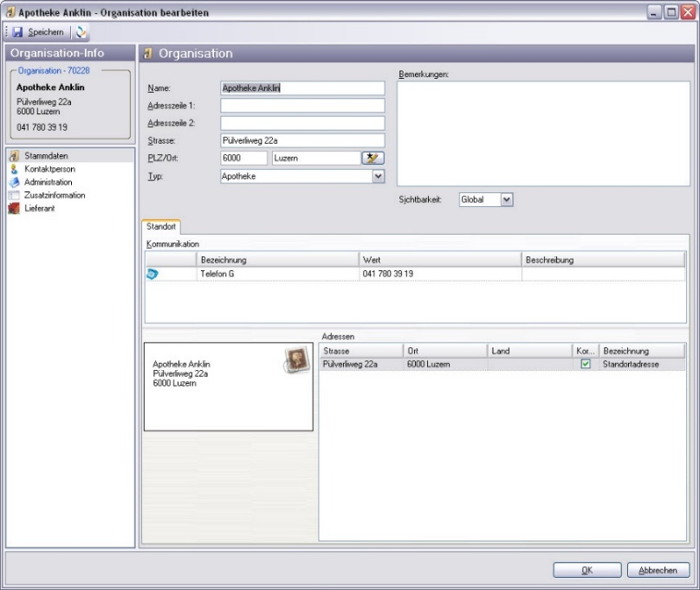Toggle the Korrespondenz checkbox for Pülverliweg 22a

pyautogui.click(x=586, y=365)
